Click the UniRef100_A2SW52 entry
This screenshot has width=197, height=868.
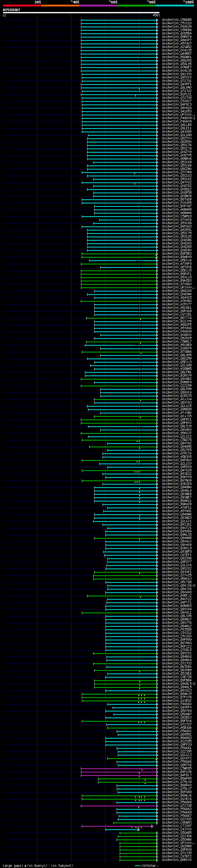tap(177, 47)
